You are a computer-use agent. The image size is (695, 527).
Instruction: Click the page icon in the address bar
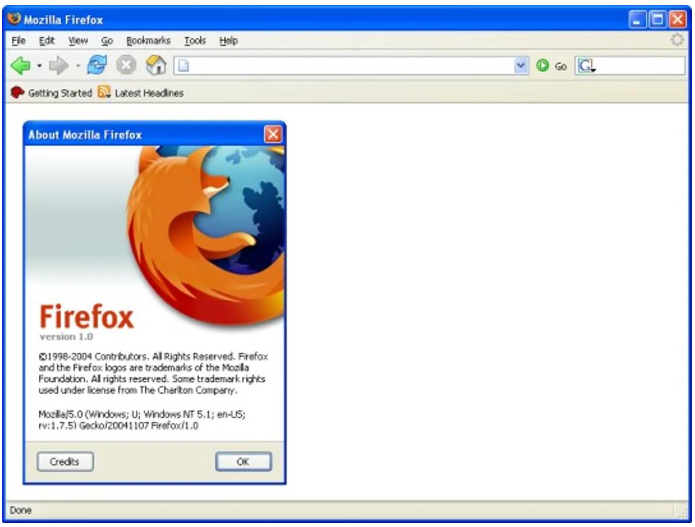[184, 66]
